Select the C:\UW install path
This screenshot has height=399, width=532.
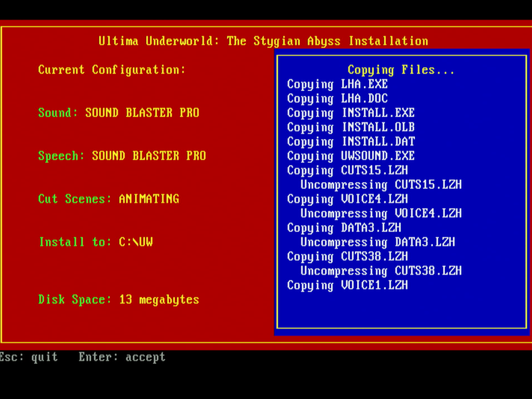pos(136,242)
